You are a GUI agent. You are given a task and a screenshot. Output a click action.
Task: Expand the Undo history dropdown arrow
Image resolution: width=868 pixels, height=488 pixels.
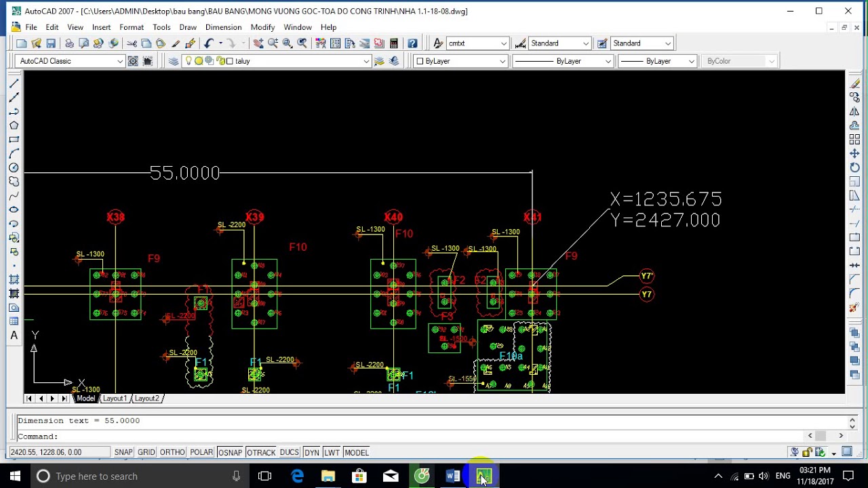click(220, 43)
